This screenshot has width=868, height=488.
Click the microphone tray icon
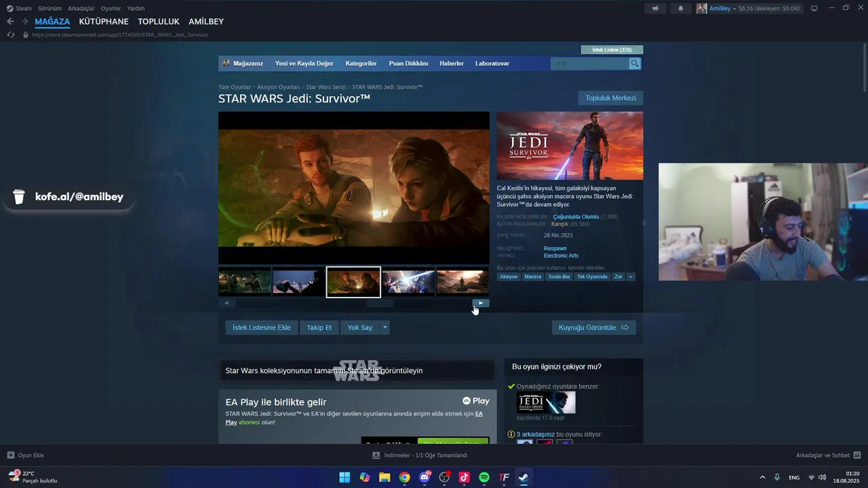tap(777, 477)
